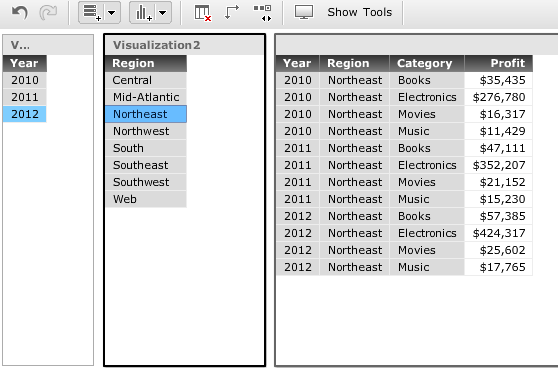
Task: Click the Undo arrow icon
Action: coord(20,12)
